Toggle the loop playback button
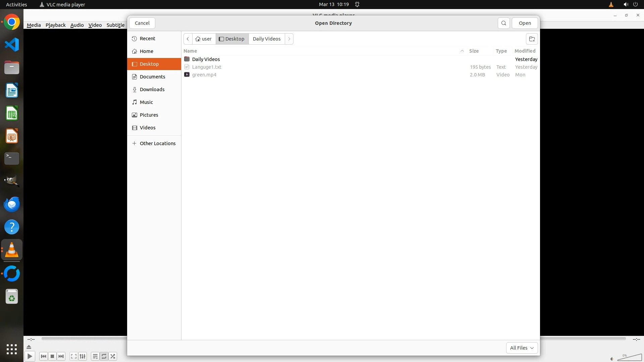Screen dimensions: 644x362 click(x=104, y=356)
